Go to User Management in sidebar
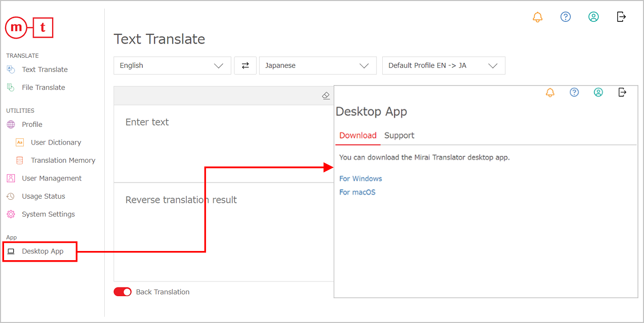The width and height of the screenshot is (644, 323). click(x=52, y=178)
